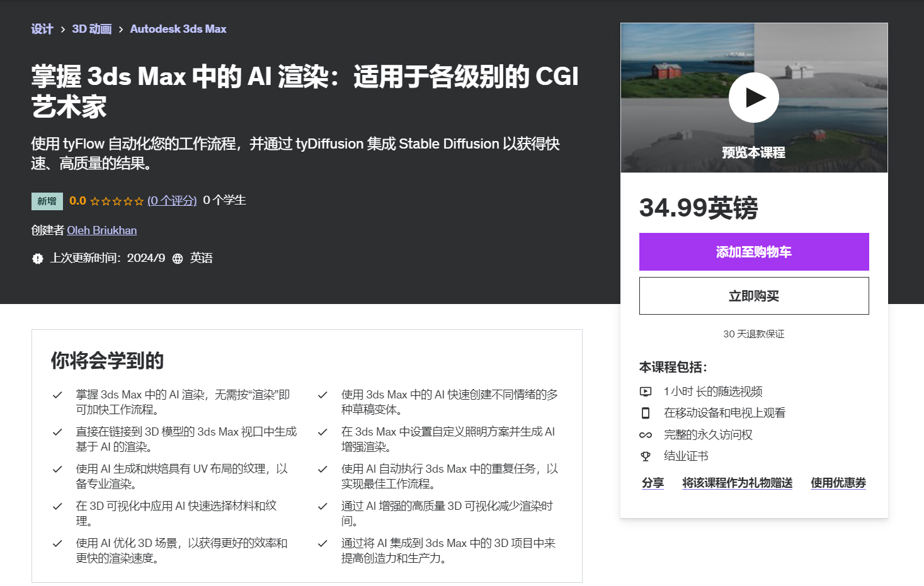Click 使用 AI 优化 3D 场景 item
The width and height of the screenshot is (924, 586).
point(182,551)
